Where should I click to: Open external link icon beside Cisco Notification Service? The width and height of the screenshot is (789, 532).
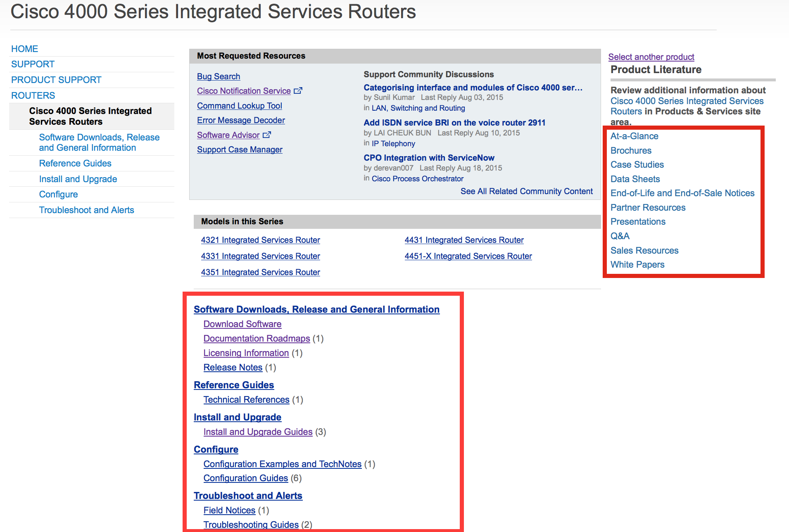[298, 90]
